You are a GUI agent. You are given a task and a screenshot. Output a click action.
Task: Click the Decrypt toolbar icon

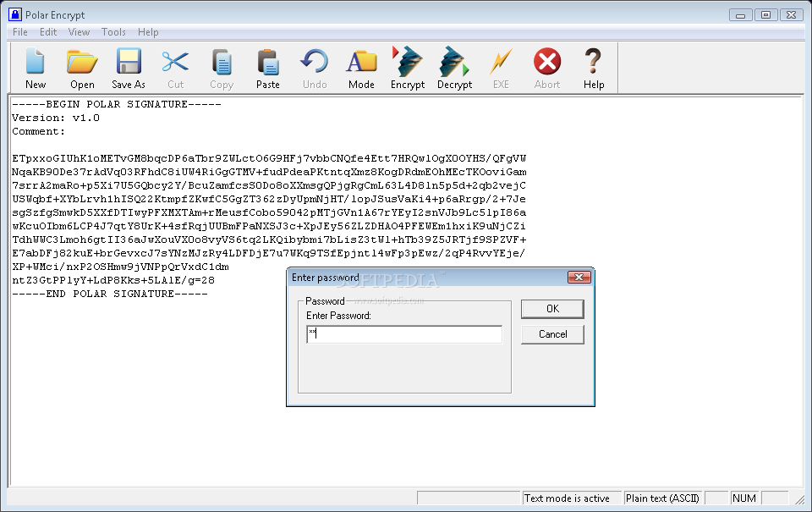tap(454, 62)
